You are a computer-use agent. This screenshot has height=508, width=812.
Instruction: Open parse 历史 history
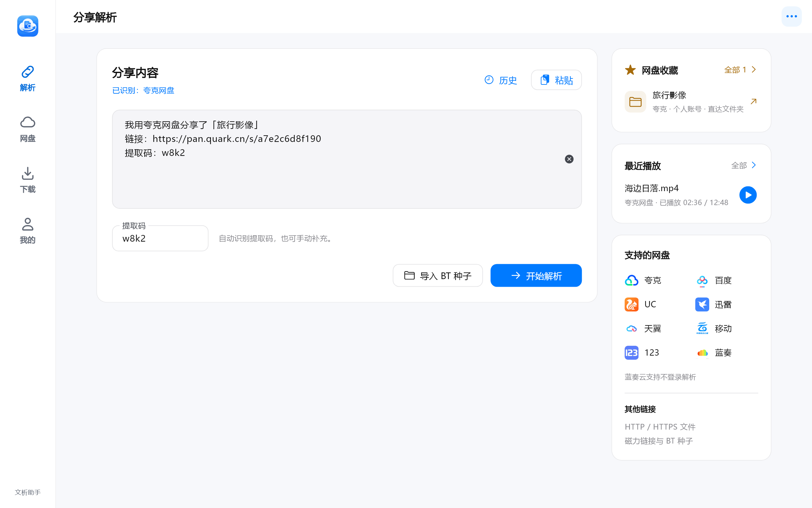[501, 80]
